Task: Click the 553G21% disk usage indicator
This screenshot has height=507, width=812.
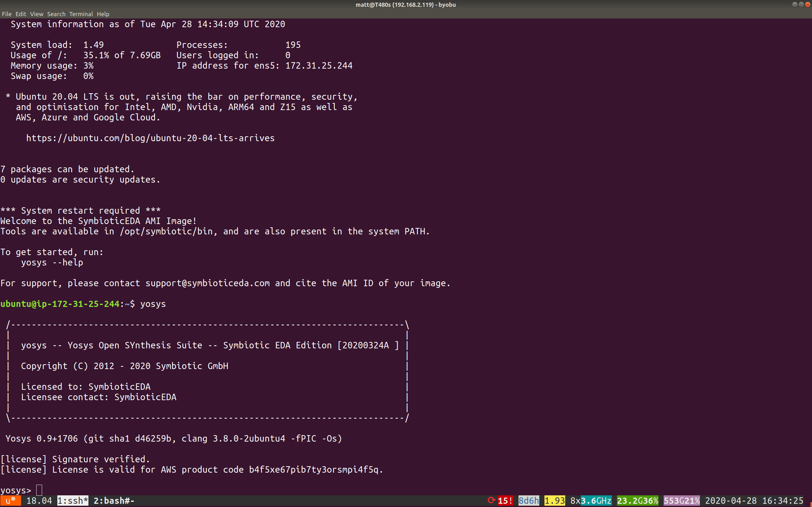Action: point(681,501)
